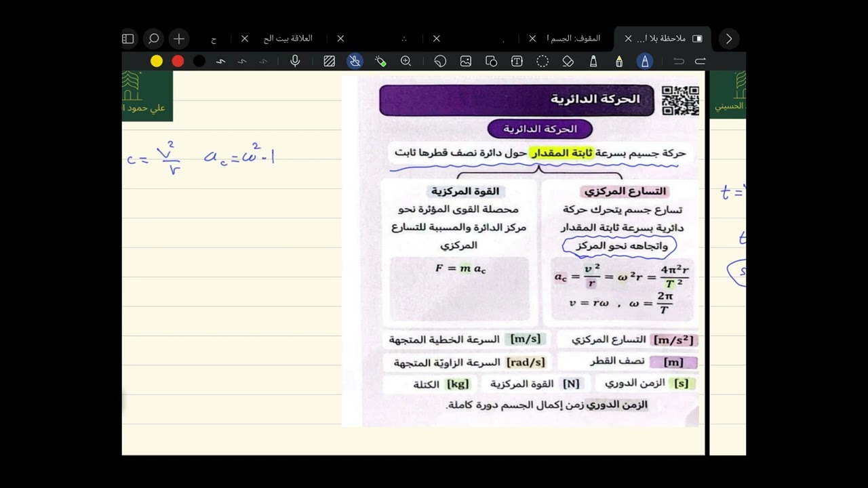Click the '[s]' period unit label
The width and height of the screenshot is (868, 488).
(x=682, y=383)
